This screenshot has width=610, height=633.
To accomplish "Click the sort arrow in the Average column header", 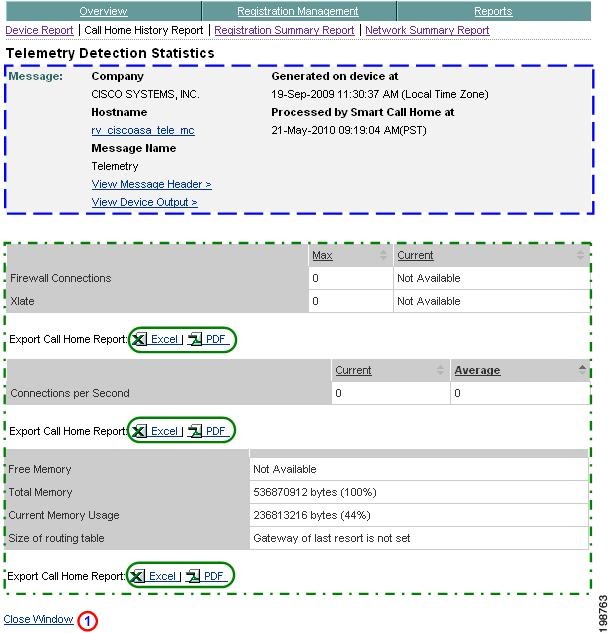I will 582,369.
